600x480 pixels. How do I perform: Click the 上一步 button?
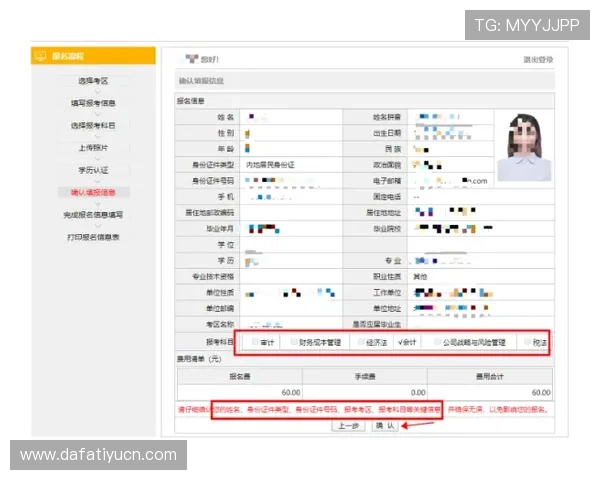pos(348,426)
